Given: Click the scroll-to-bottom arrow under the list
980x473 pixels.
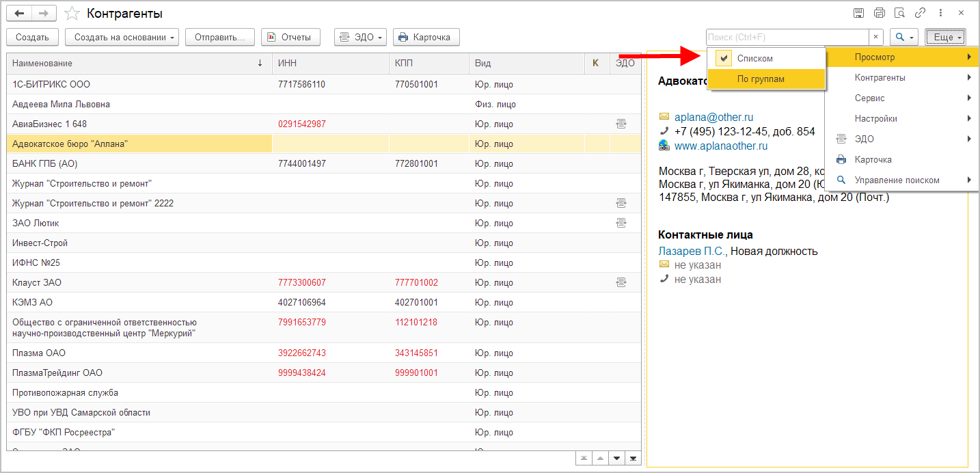Looking at the screenshot, I should click(x=634, y=459).
